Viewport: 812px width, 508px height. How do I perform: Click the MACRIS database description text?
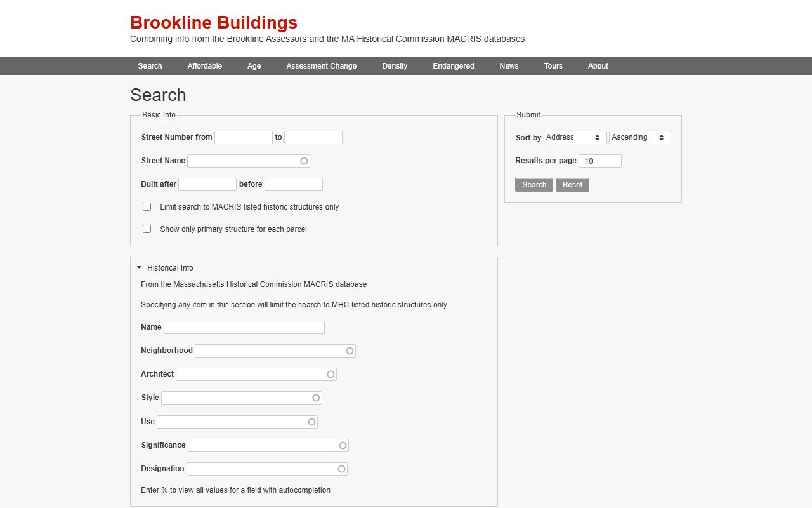(254, 284)
